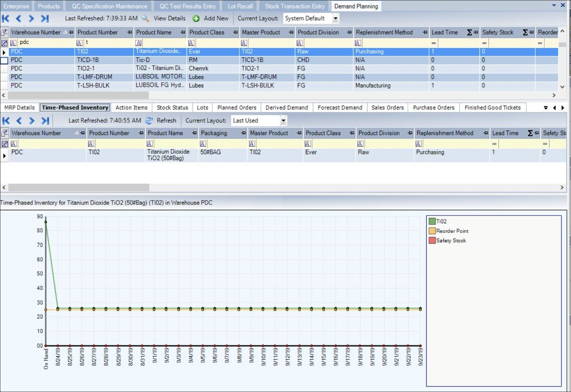Go to first record in upper grid
The width and height of the screenshot is (571, 392).
[6, 19]
